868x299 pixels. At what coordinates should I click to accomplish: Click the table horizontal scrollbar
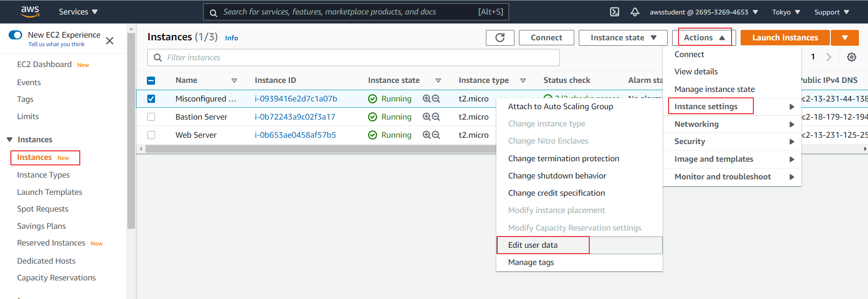[x=320, y=149]
